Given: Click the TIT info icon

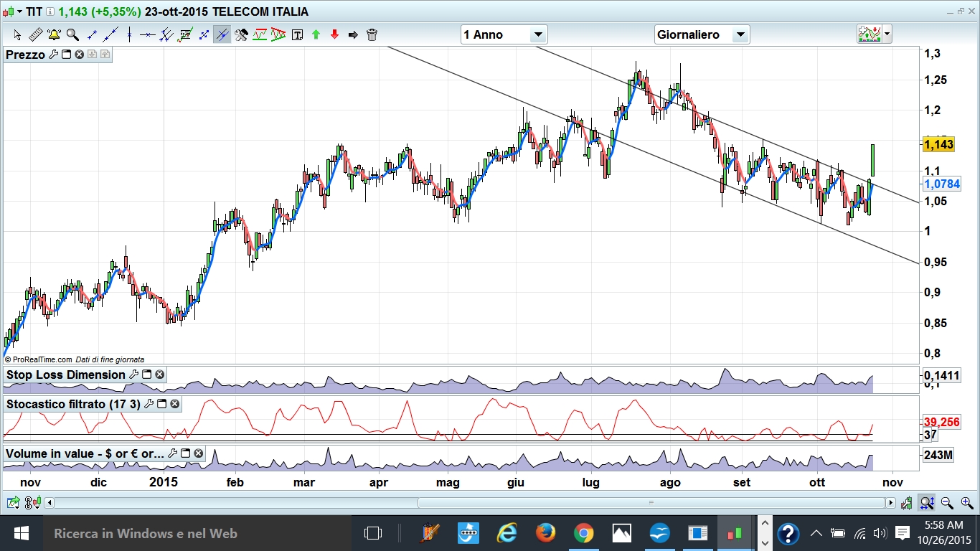Looking at the screenshot, I should click(x=50, y=11).
